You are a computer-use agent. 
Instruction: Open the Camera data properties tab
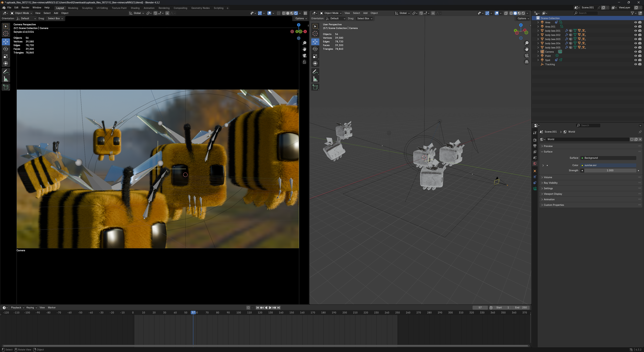click(535, 189)
